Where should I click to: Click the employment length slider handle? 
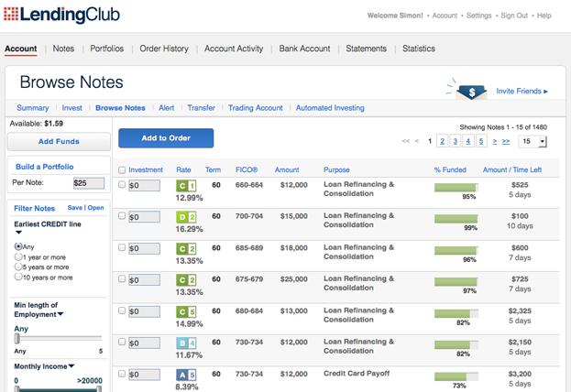17,339
